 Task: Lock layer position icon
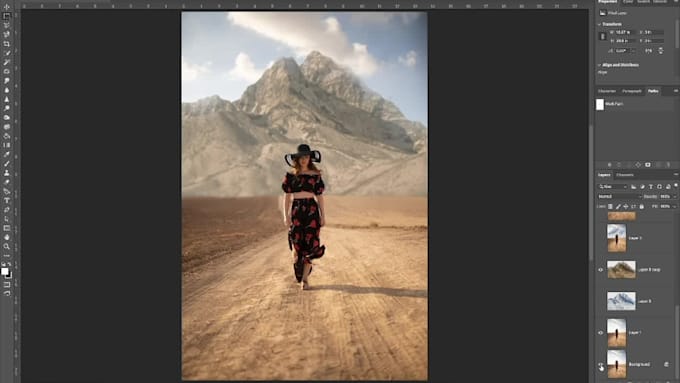(x=626, y=206)
